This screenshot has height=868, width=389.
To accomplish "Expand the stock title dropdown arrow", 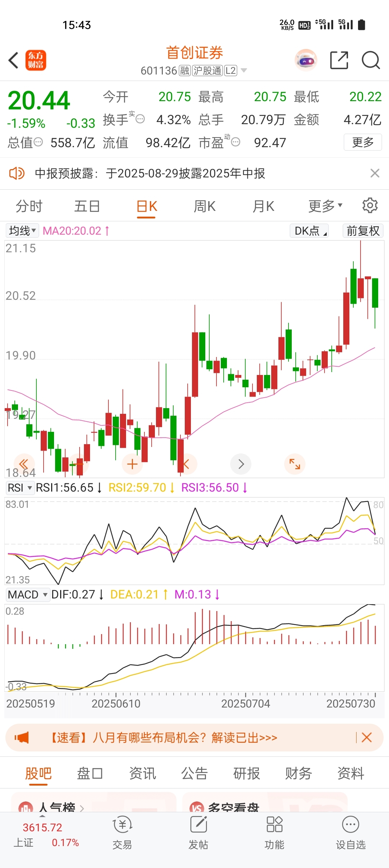I will 244,71.
